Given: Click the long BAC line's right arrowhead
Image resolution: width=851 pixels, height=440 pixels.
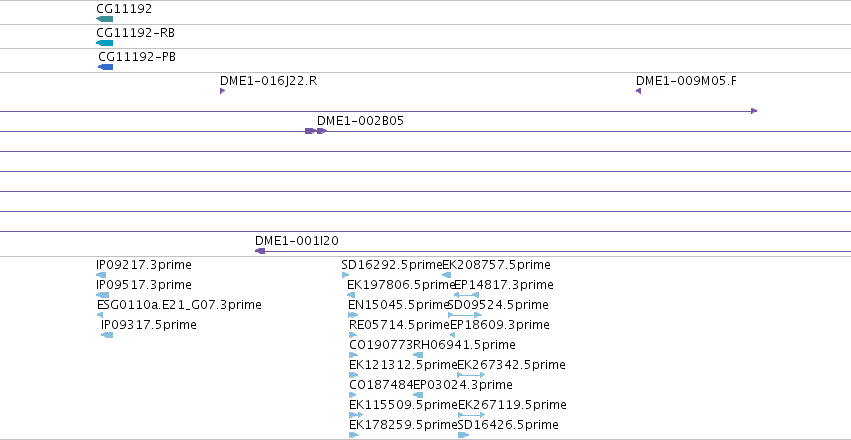Looking at the screenshot, I should (754, 111).
